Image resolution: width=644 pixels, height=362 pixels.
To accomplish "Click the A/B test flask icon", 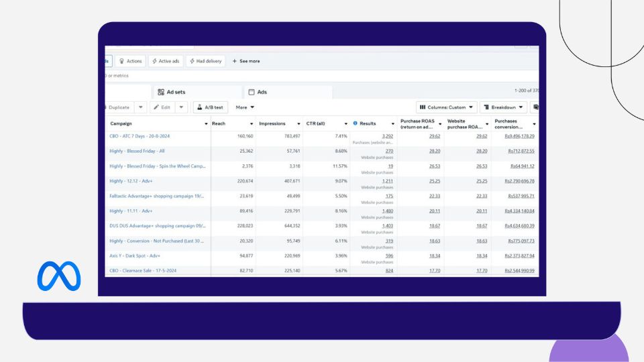I will click(199, 107).
